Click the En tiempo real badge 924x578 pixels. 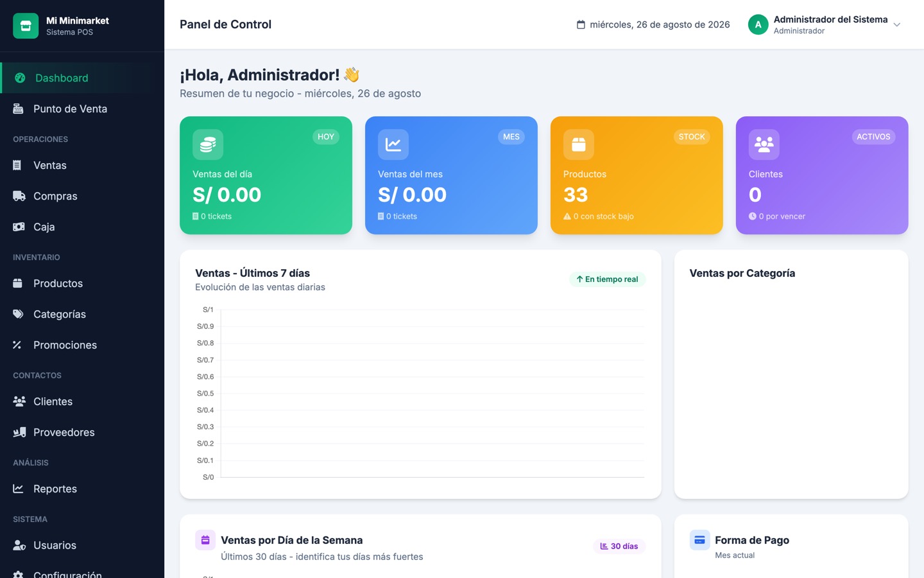pos(607,279)
